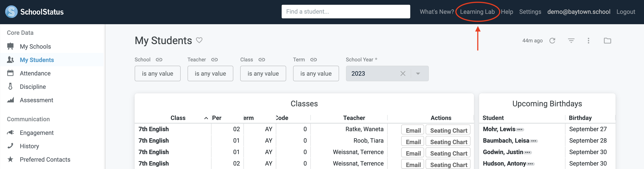This screenshot has height=169, width=644.
Task: Click link icon beside School filter
Action: 159,60
